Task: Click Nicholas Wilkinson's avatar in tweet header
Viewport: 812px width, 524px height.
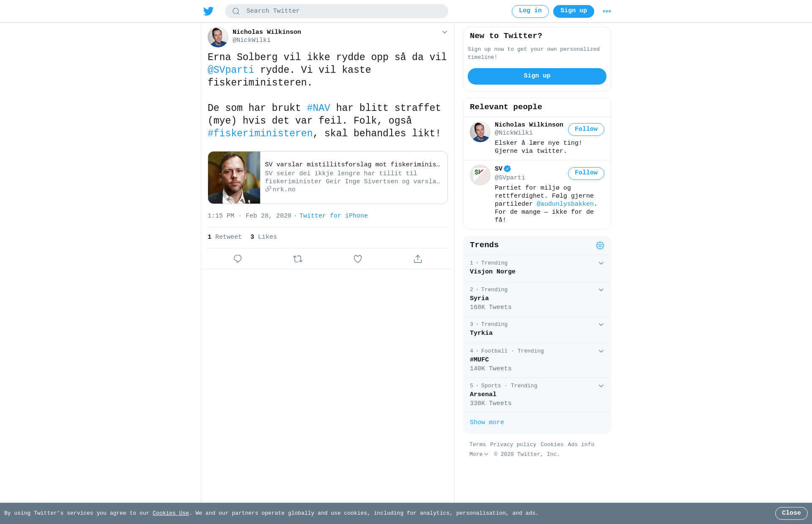Action: (x=218, y=37)
